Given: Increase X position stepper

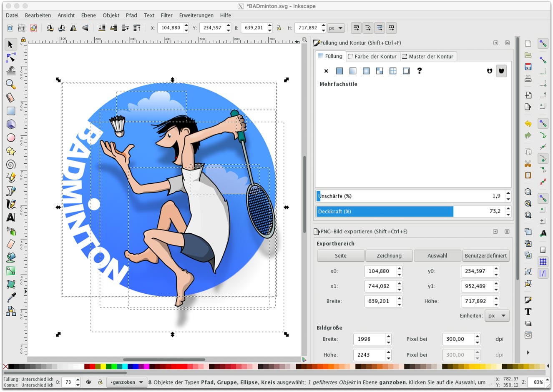Looking at the screenshot, I should click(x=186, y=25).
